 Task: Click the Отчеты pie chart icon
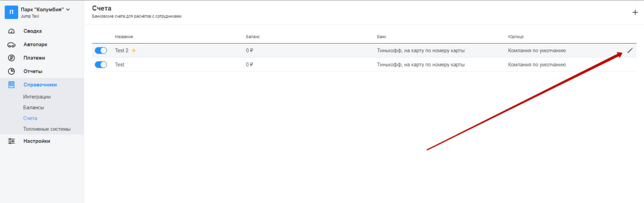(x=11, y=71)
